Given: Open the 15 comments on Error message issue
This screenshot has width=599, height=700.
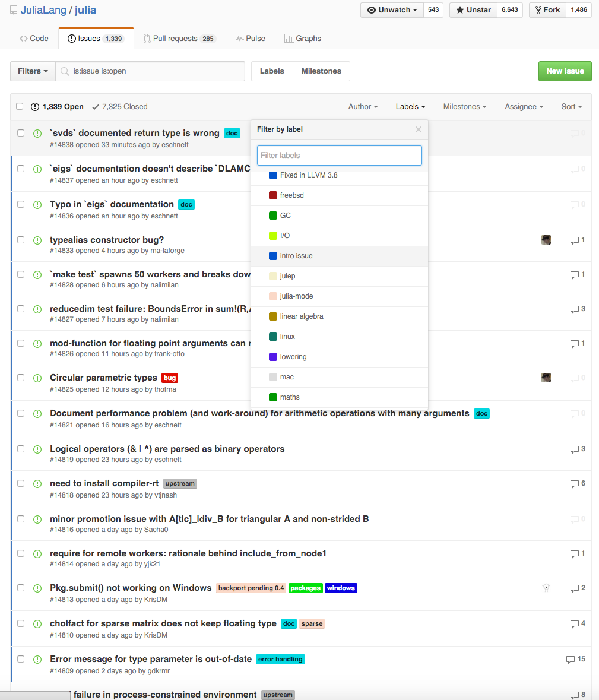Looking at the screenshot, I should coord(575,660).
